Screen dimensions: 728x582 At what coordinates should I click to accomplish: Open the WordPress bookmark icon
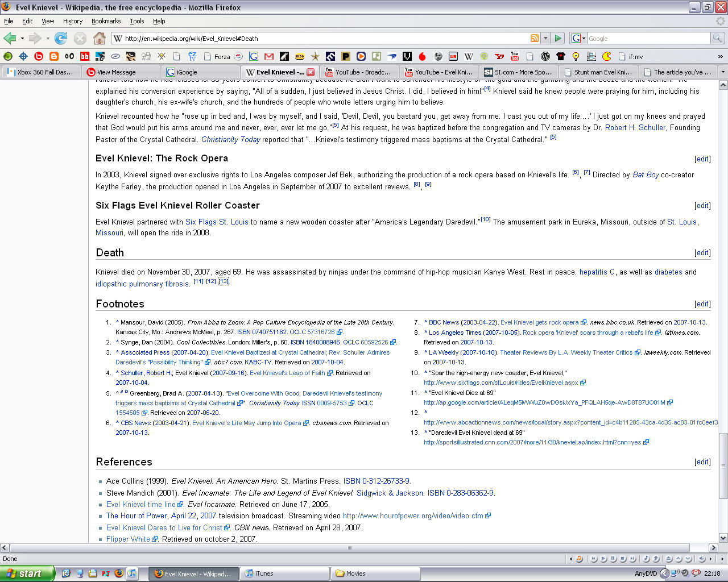(x=545, y=56)
